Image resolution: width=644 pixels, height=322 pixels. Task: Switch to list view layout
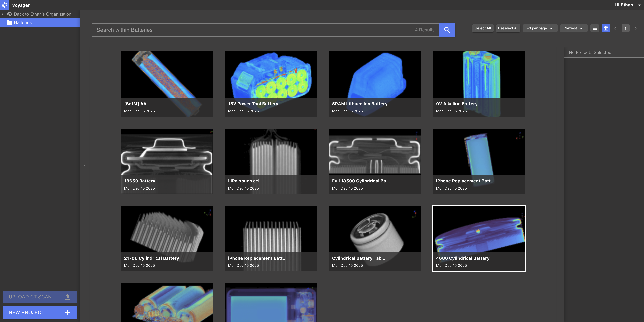[595, 28]
